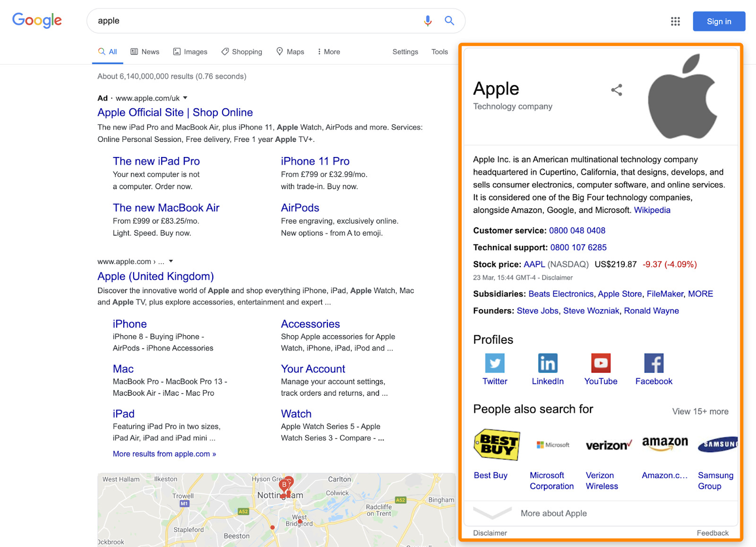Image resolution: width=756 pixels, height=547 pixels.
Task: Click the Google logo
Action: [x=37, y=20]
